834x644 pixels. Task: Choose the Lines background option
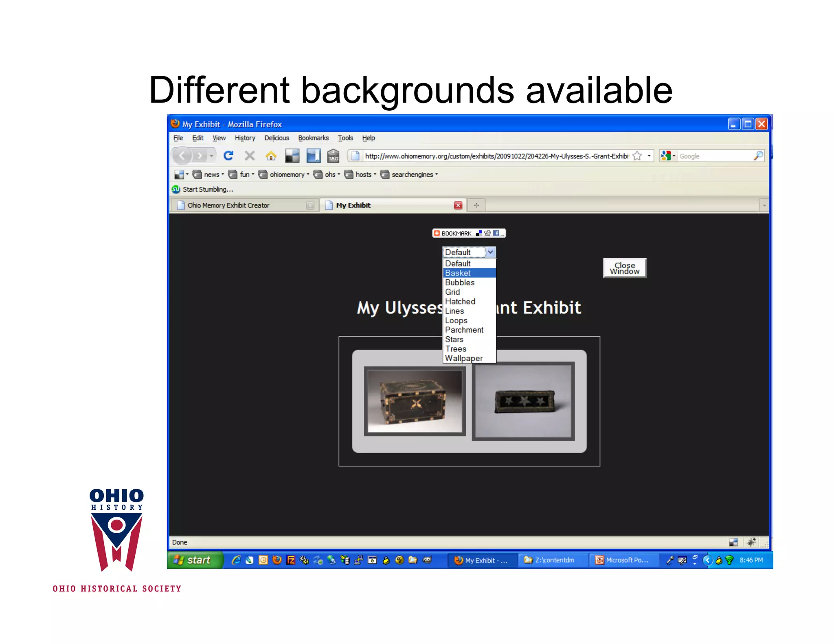[469, 311]
